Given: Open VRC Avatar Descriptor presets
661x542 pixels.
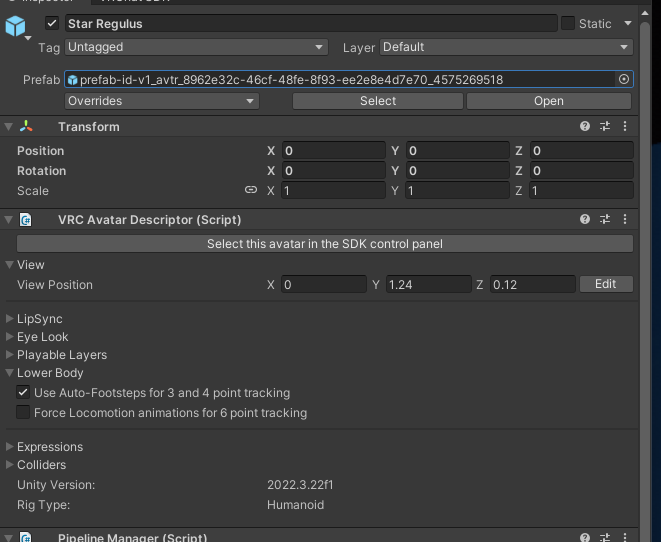Looking at the screenshot, I should tap(605, 219).
